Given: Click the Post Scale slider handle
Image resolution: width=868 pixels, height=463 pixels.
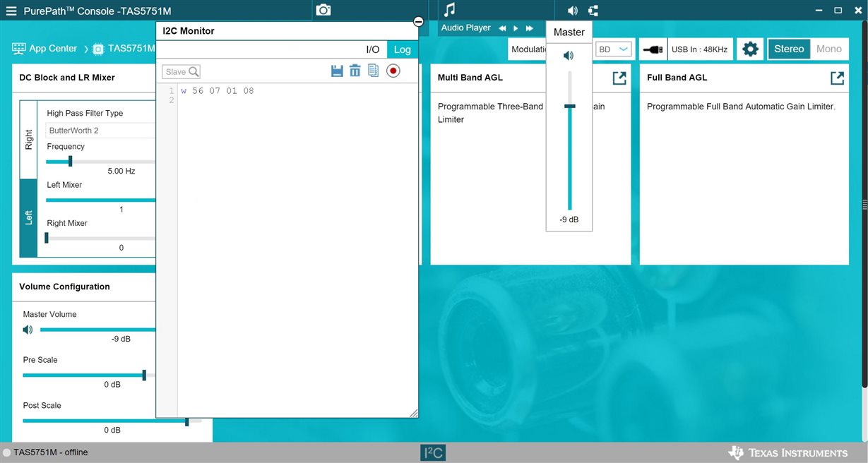Looking at the screenshot, I should pos(186,421).
